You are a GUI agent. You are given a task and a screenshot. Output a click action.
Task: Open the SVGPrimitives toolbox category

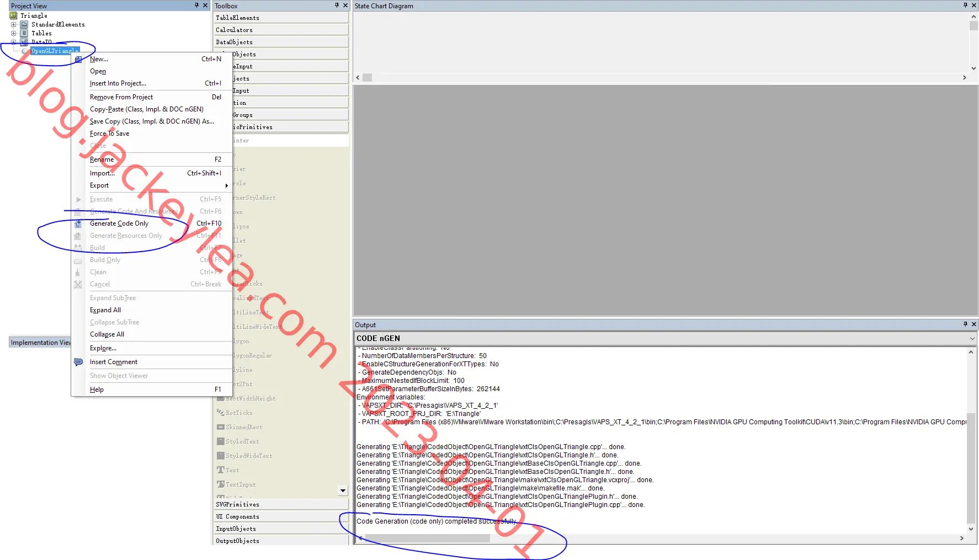[x=281, y=504]
